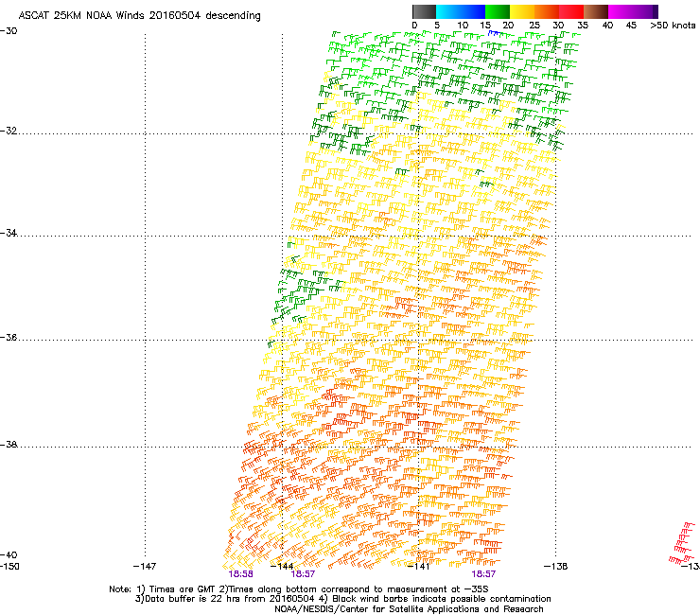Click the -32 latitude axis label
700x615 pixels.
click(x=9, y=131)
